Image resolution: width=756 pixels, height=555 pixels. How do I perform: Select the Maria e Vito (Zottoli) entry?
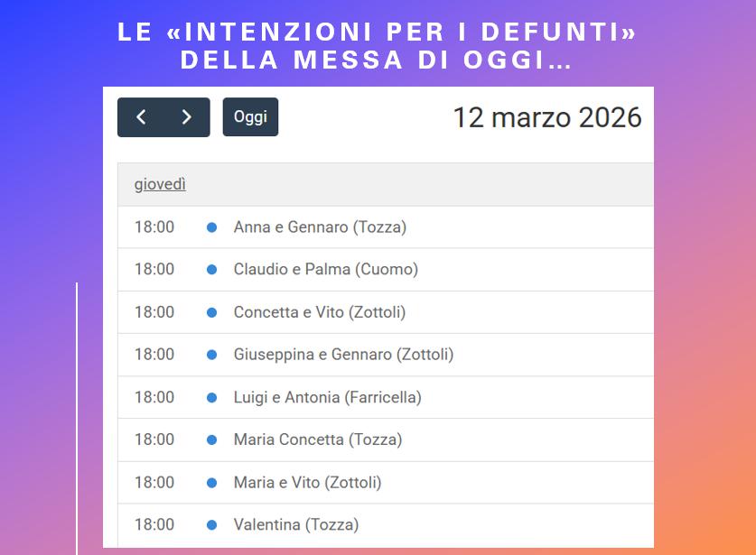click(307, 483)
